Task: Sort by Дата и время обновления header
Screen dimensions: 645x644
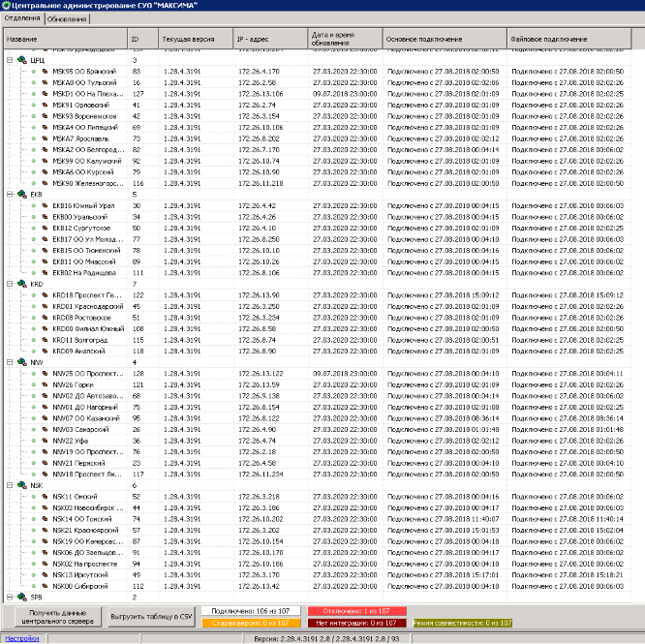Action: pos(345,39)
